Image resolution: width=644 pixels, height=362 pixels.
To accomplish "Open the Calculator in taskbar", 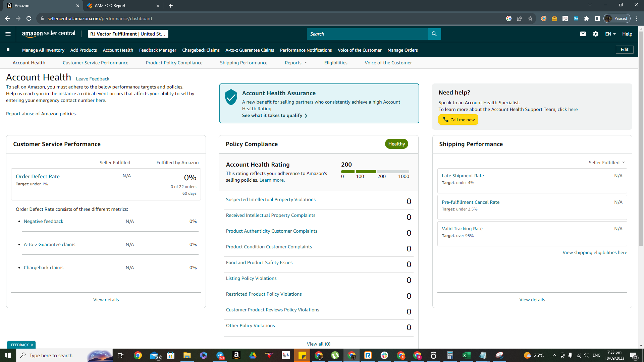I will pyautogui.click(x=450, y=355).
